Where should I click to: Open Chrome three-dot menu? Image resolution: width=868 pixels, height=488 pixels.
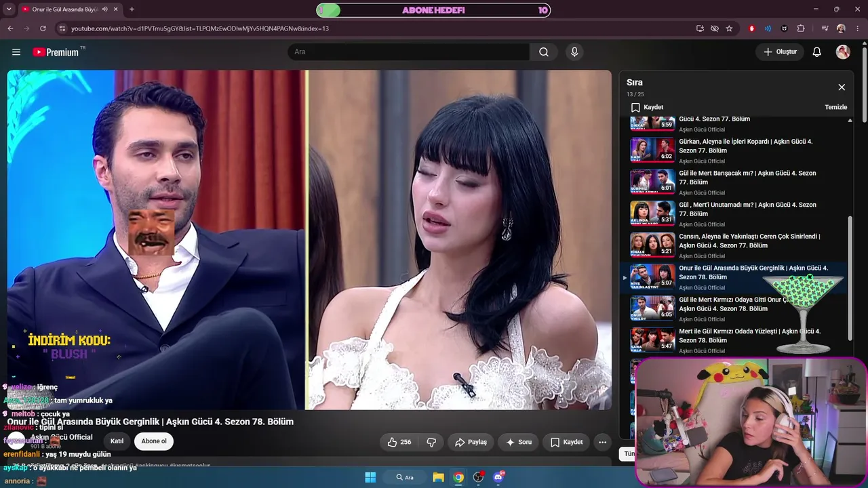[857, 28]
